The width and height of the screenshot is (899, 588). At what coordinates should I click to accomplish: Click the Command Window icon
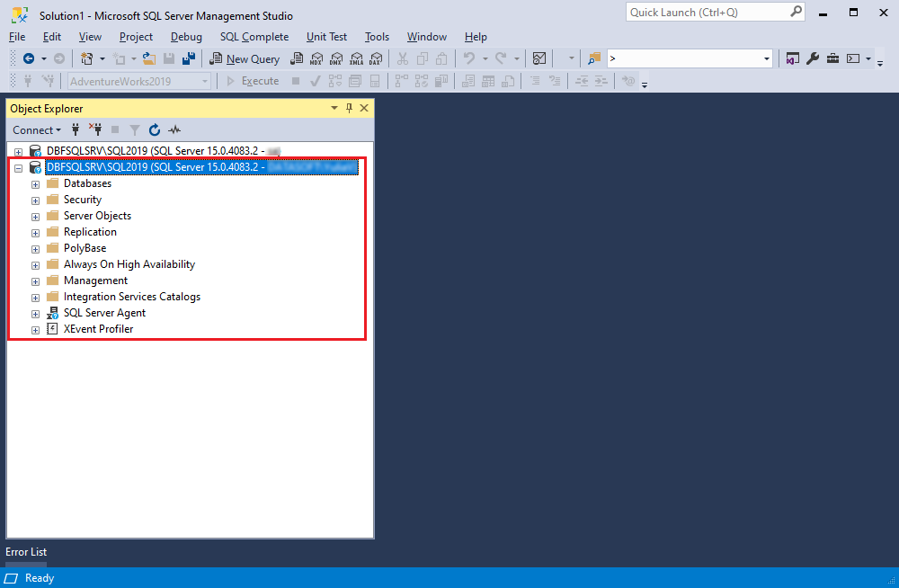[853, 58]
